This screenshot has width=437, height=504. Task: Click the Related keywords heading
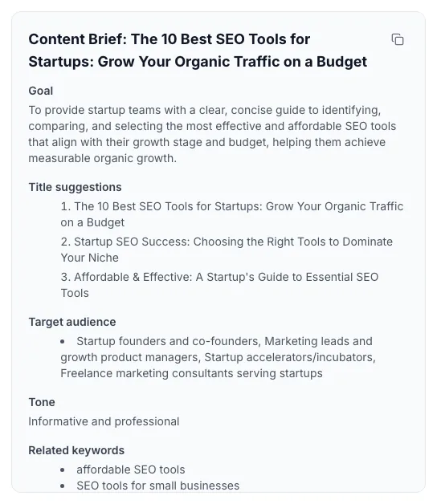[76, 451]
